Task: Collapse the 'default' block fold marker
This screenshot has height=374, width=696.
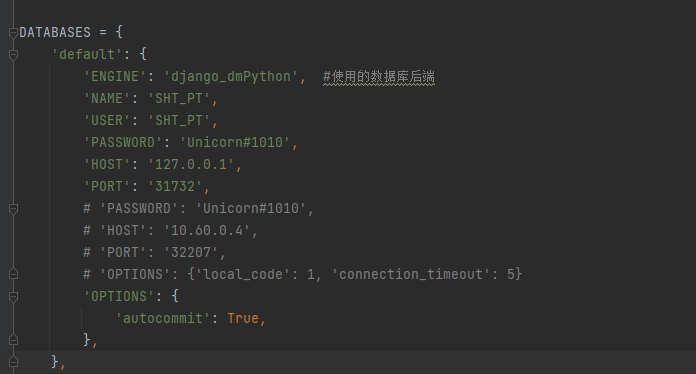Action: (x=13, y=55)
